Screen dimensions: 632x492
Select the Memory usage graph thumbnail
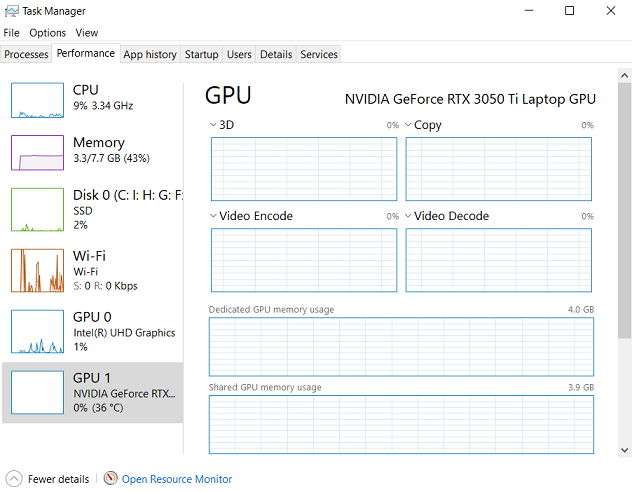[x=37, y=152]
